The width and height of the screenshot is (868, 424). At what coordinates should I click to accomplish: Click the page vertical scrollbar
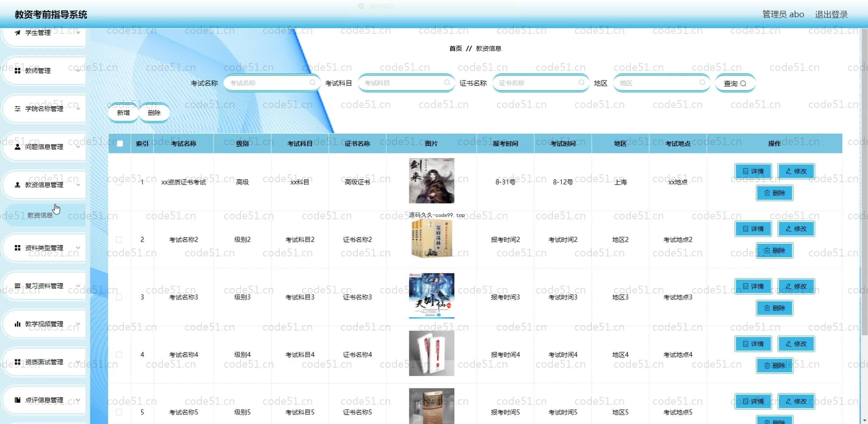point(864,182)
